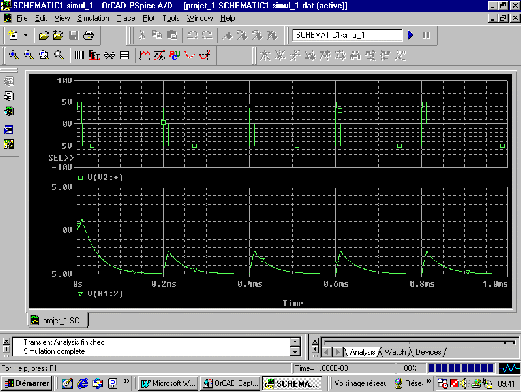521x392 pixels.
Task: Click the SEL>> plot marker
Action: [61, 158]
